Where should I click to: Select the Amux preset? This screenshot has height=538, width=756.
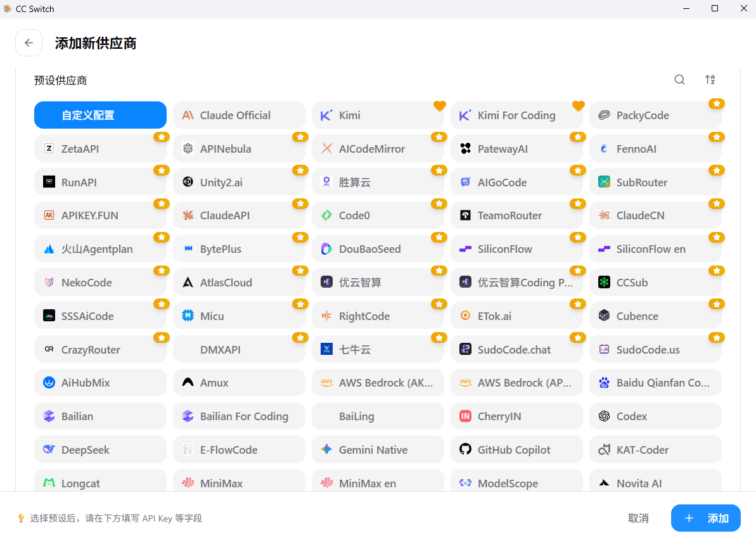239,383
